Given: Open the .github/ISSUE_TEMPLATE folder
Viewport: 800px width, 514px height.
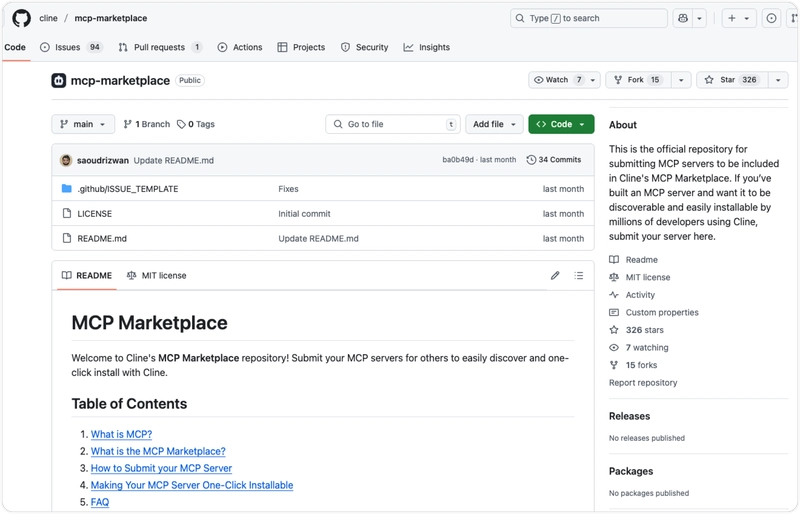Looking at the screenshot, I should [128, 189].
